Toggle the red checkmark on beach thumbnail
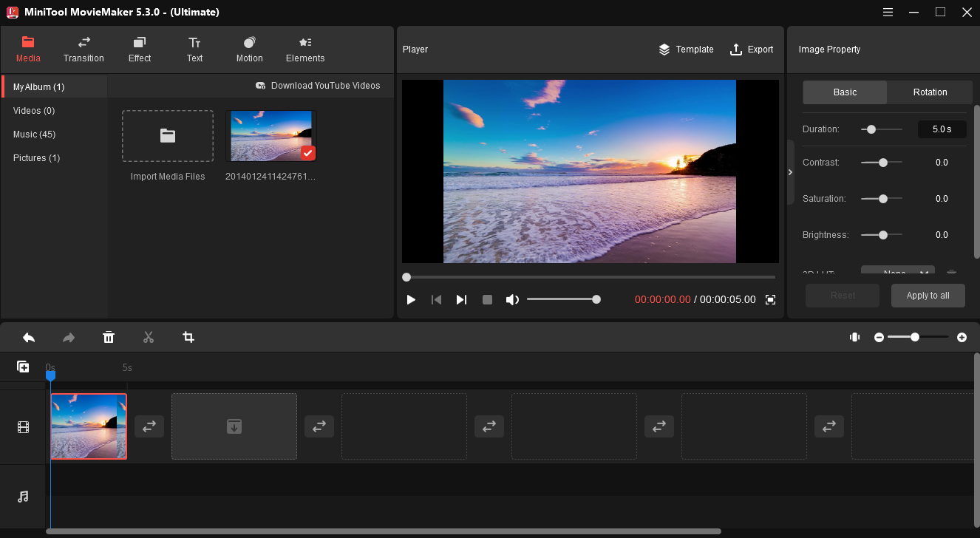Viewport: 980px width, 538px height. (308, 153)
